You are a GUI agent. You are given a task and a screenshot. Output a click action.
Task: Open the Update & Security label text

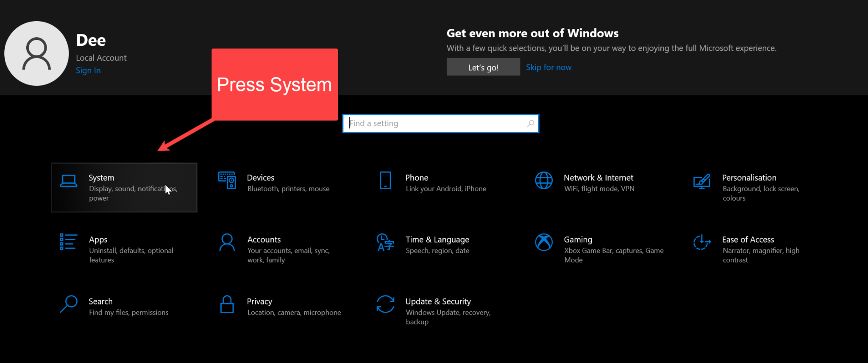click(438, 302)
